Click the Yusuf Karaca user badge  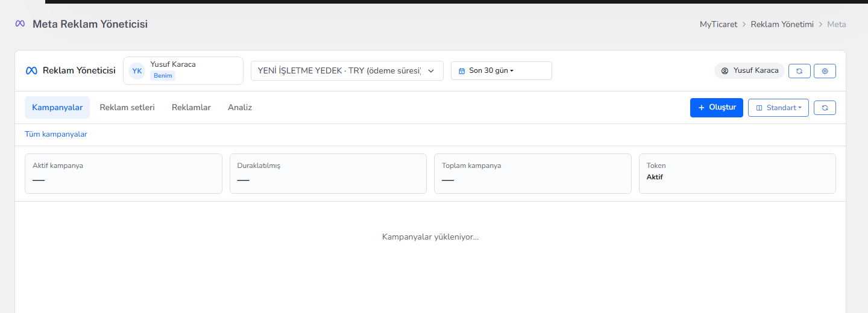749,70
